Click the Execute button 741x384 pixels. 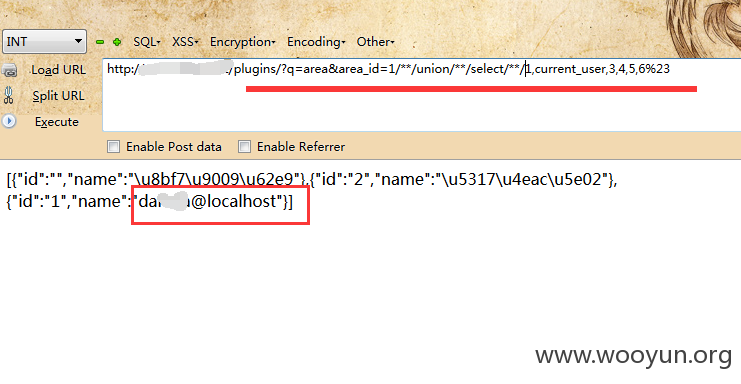(x=57, y=122)
